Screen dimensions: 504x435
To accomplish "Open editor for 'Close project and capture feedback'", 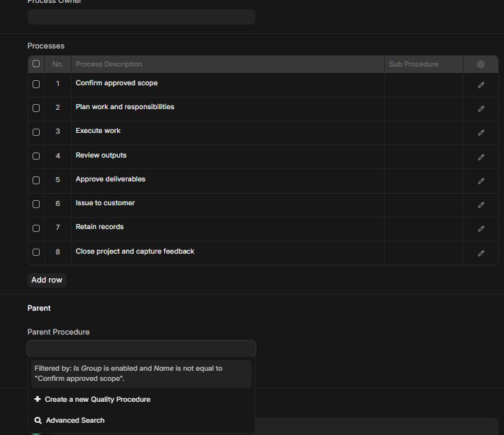I will (481, 253).
